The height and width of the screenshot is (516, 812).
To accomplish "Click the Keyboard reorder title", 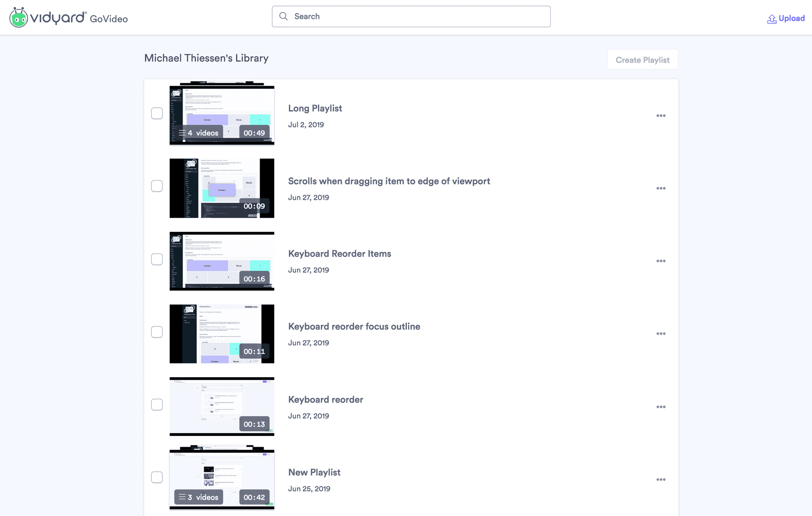I will point(326,400).
